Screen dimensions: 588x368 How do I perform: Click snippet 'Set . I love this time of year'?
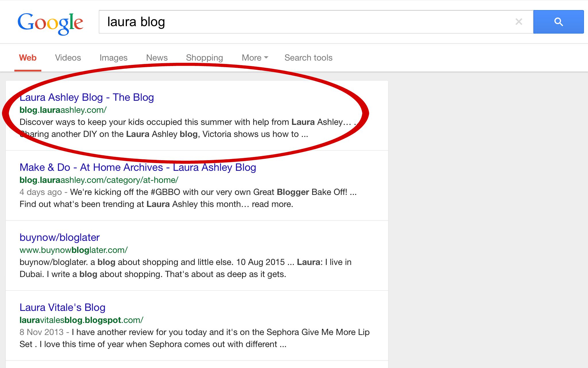[x=153, y=344]
